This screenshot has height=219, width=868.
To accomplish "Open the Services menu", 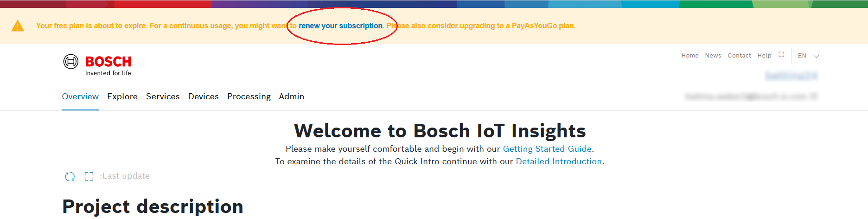I will (x=163, y=97).
